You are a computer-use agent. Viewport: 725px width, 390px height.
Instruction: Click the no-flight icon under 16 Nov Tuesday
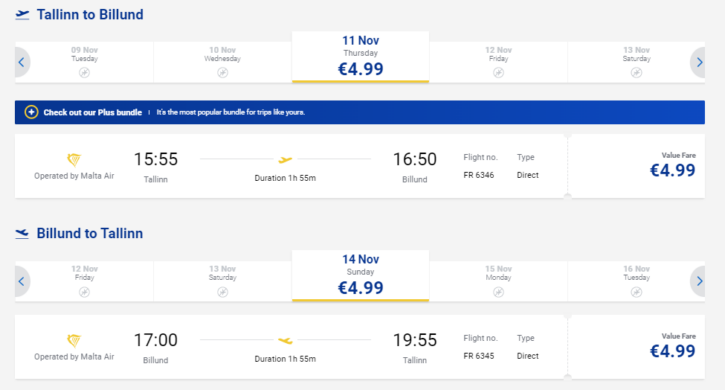[636, 292]
